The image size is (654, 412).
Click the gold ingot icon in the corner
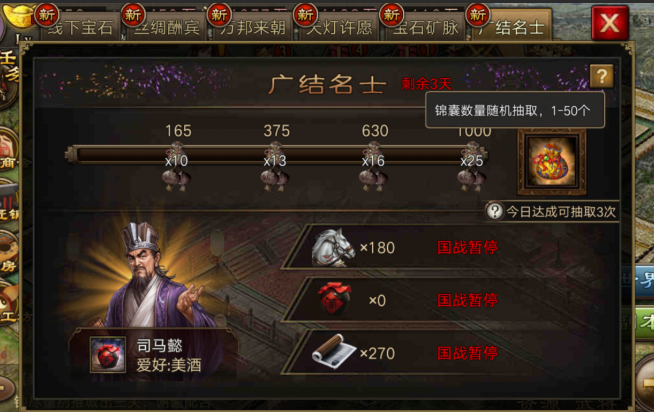pyautogui.click(x=19, y=15)
